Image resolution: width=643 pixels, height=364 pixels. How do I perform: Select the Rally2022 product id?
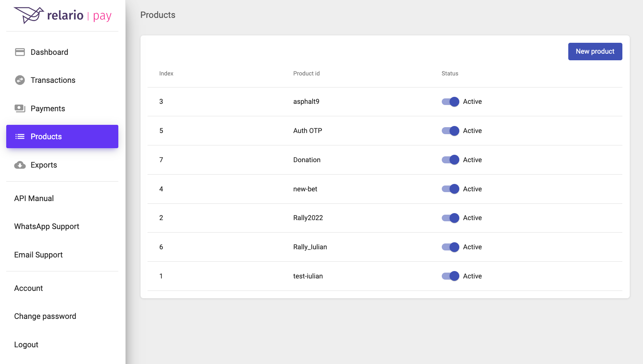point(308,218)
